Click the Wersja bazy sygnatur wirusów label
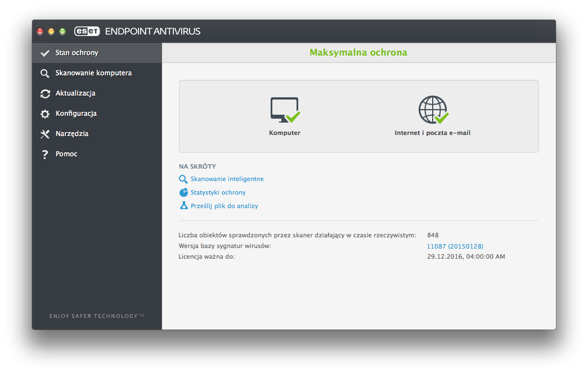 (x=225, y=246)
